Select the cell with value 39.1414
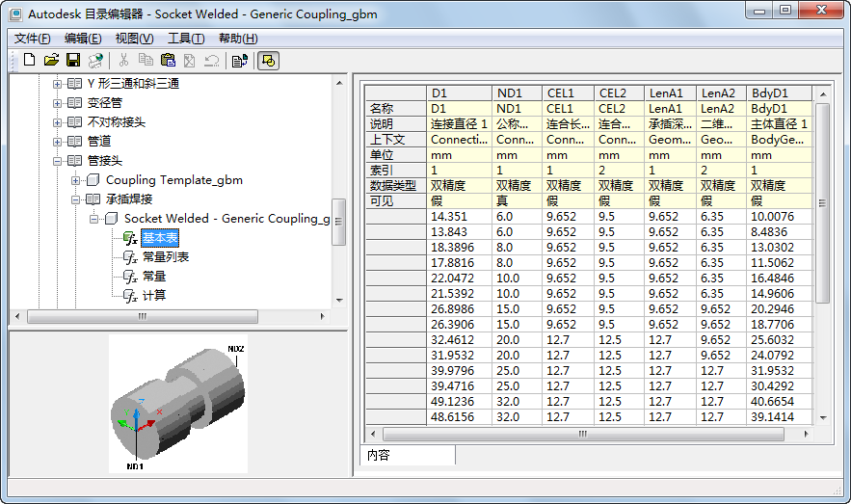Image resolution: width=851 pixels, height=504 pixels. 779,417
